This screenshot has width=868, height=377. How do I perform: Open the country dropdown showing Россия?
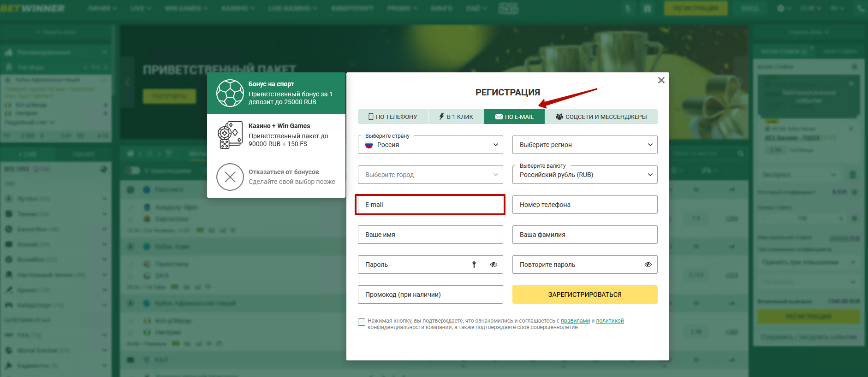click(x=430, y=145)
